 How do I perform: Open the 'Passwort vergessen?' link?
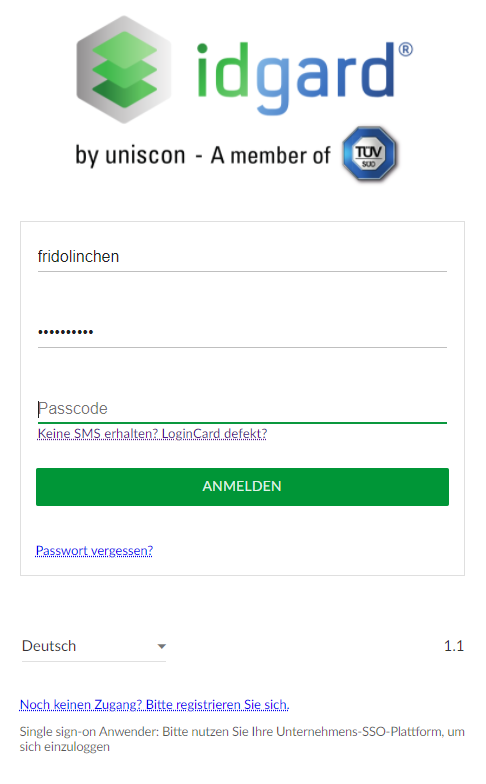click(x=94, y=550)
